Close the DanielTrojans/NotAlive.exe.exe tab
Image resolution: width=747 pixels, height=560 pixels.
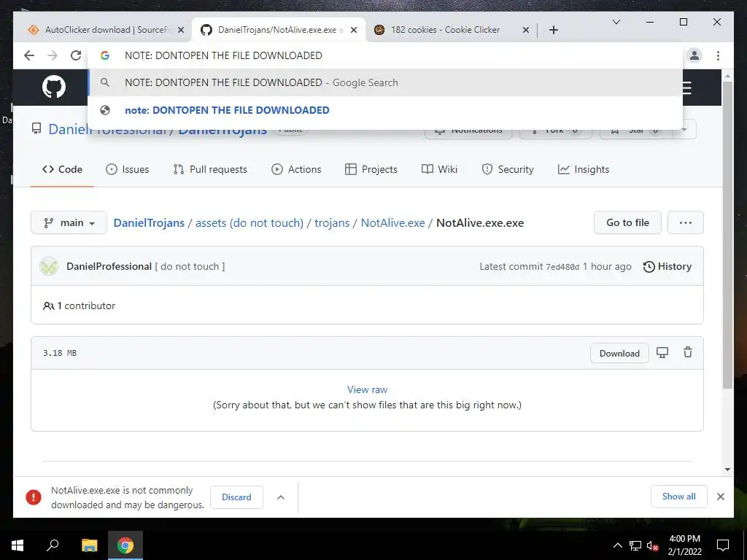click(x=354, y=30)
